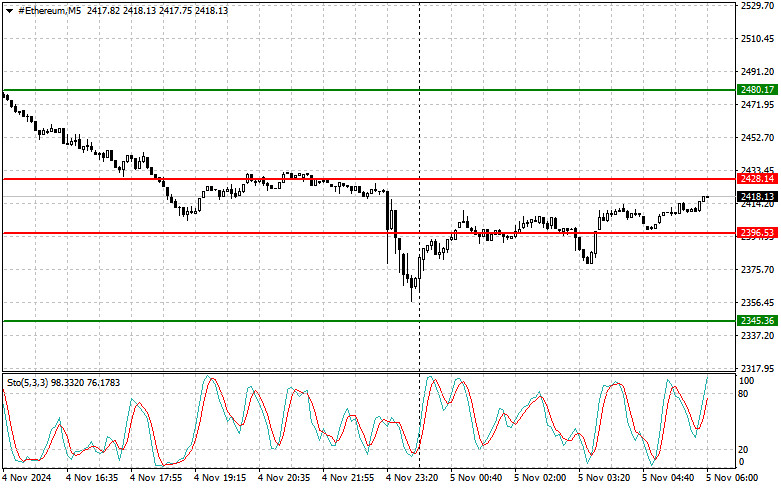Click the 5 Nov 06:00 time label

point(732,478)
